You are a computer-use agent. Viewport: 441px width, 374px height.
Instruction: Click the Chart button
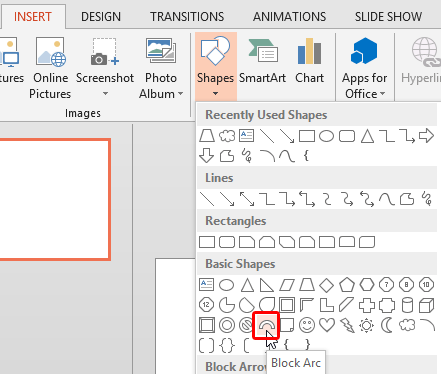[x=310, y=61]
